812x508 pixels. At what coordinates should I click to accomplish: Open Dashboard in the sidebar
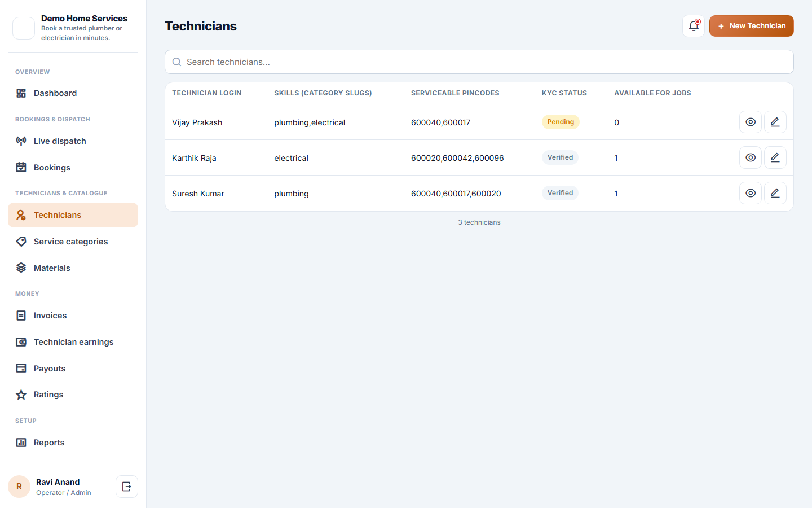(x=73, y=93)
